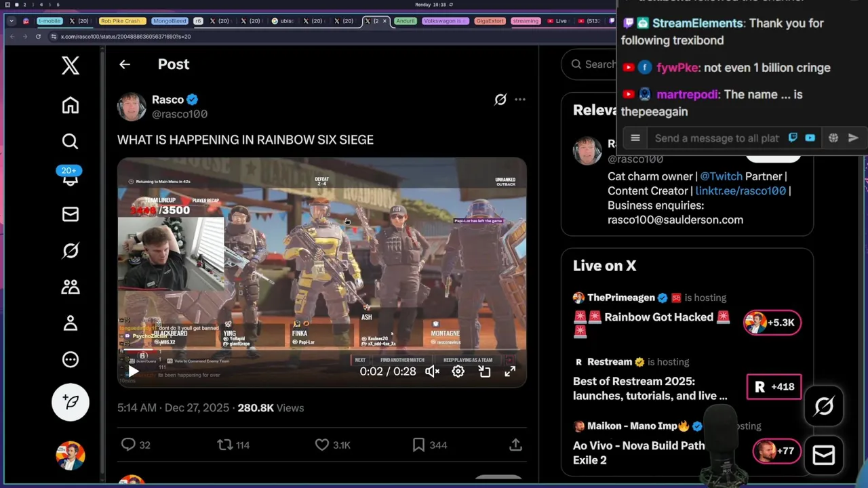This screenshot has width=868, height=488.
Task: Expand video to fullscreen
Action: (510, 371)
